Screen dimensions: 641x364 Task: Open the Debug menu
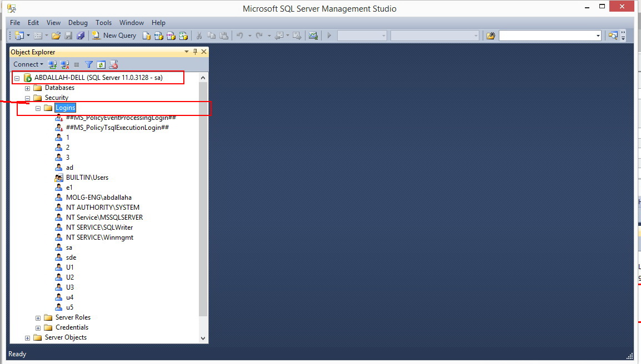pos(78,22)
